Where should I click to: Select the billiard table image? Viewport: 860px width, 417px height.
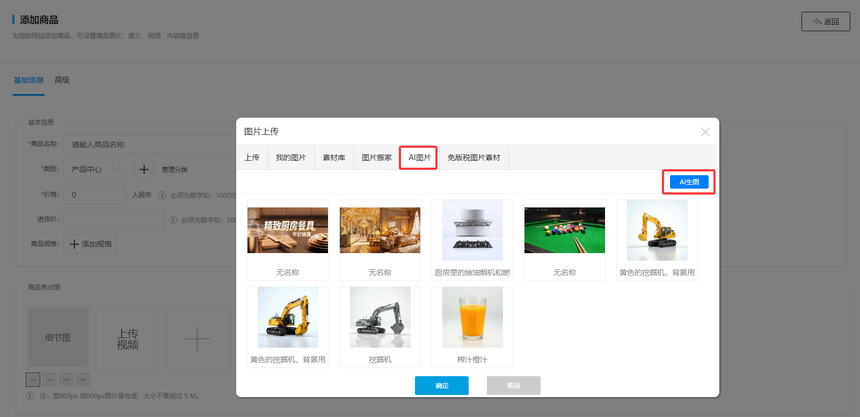(x=564, y=230)
